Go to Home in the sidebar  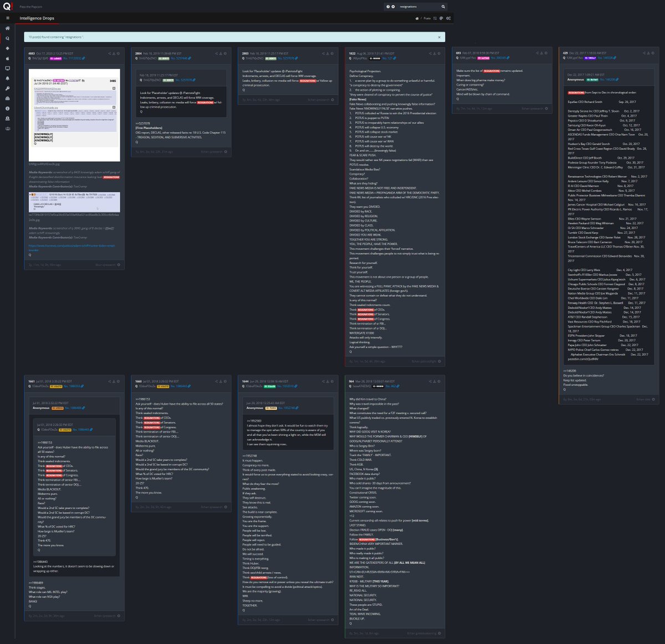pyautogui.click(x=7, y=28)
